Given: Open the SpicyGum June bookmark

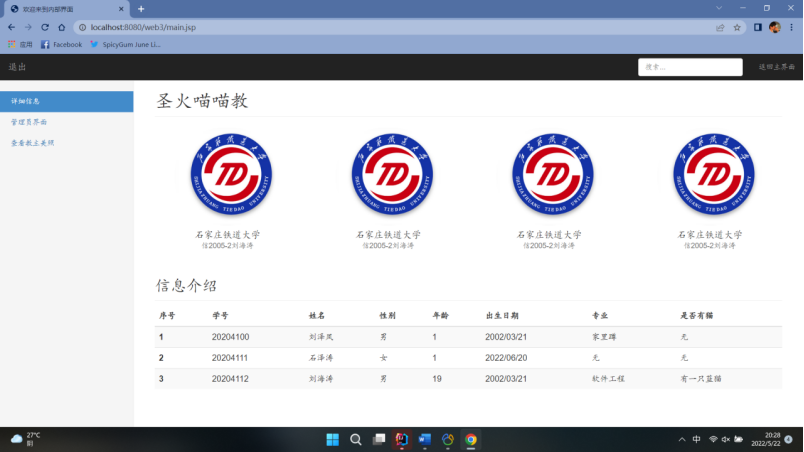Looking at the screenshot, I should click(x=126, y=45).
